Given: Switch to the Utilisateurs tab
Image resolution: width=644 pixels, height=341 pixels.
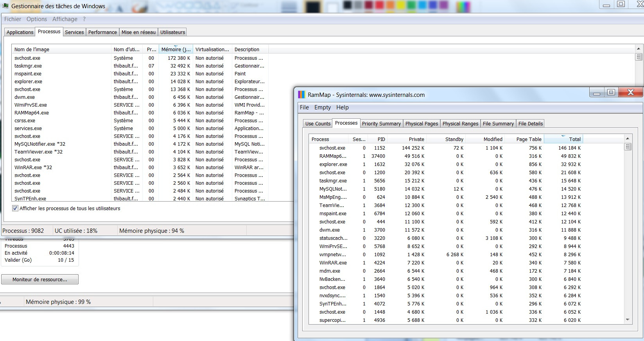Looking at the screenshot, I should coord(172,32).
